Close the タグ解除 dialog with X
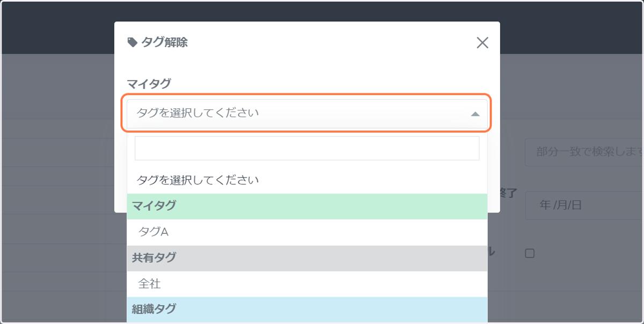This screenshot has width=644, height=324. 482,43
